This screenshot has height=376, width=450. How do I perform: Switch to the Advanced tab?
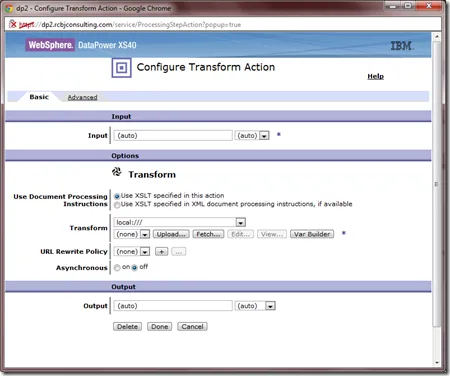[82, 97]
